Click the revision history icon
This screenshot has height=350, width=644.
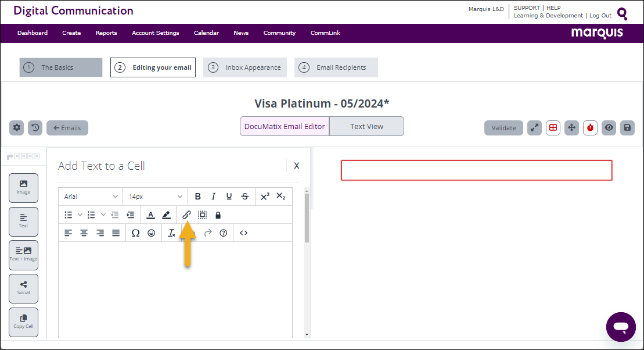(x=35, y=128)
